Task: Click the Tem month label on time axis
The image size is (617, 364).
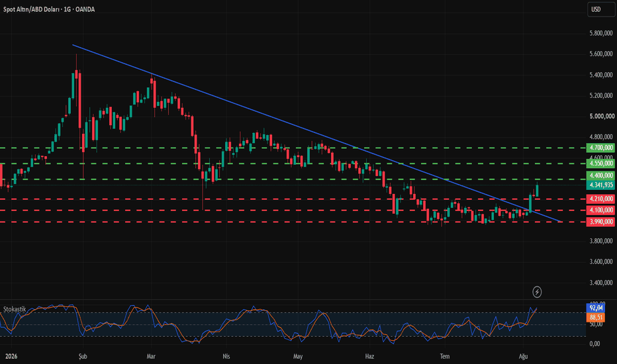Action: click(445, 357)
